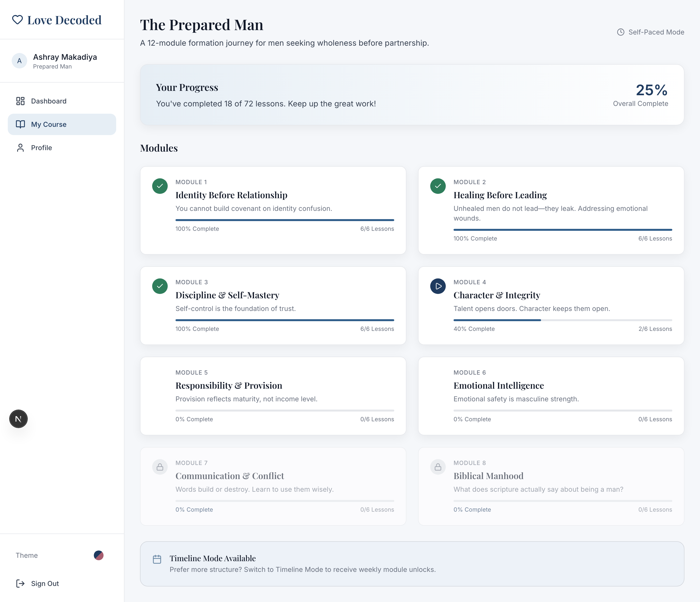Image resolution: width=700 pixels, height=602 pixels.
Task: Go to the Profile page
Action: 41,147
